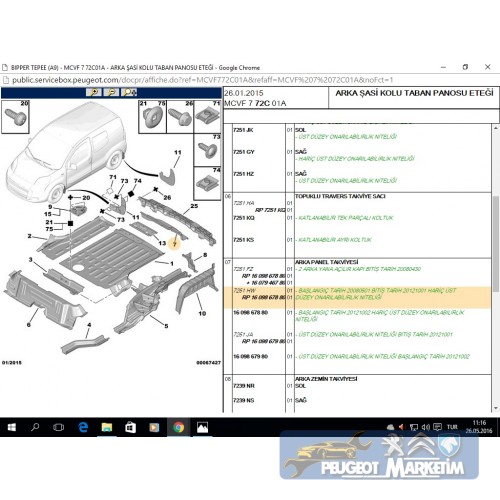Select part reference 7251 KQ

click(x=244, y=218)
